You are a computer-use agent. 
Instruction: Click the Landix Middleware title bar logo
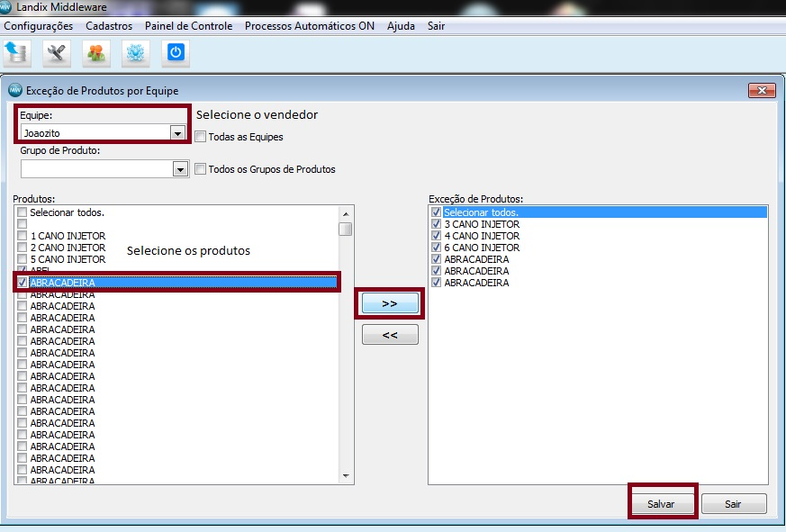(5, 6)
